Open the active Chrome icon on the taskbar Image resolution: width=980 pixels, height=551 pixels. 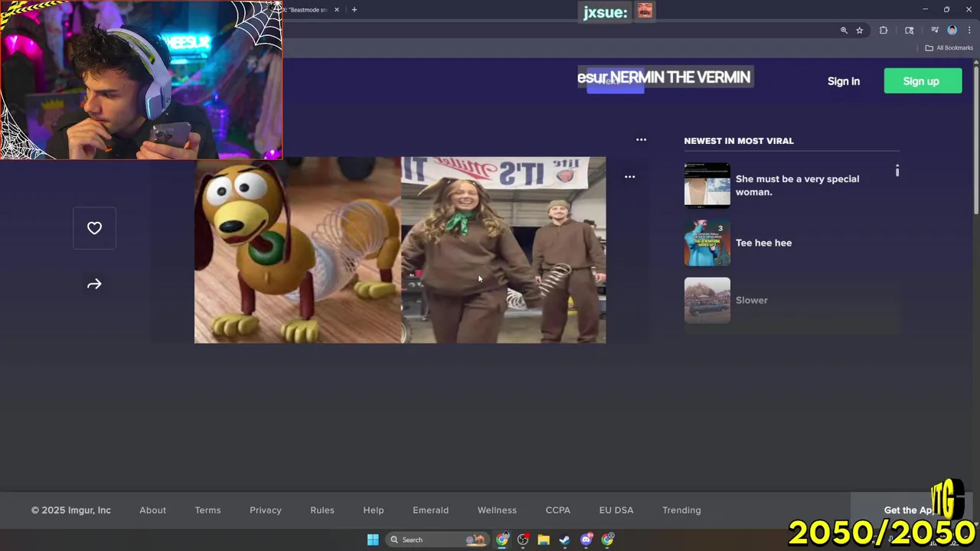502,540
